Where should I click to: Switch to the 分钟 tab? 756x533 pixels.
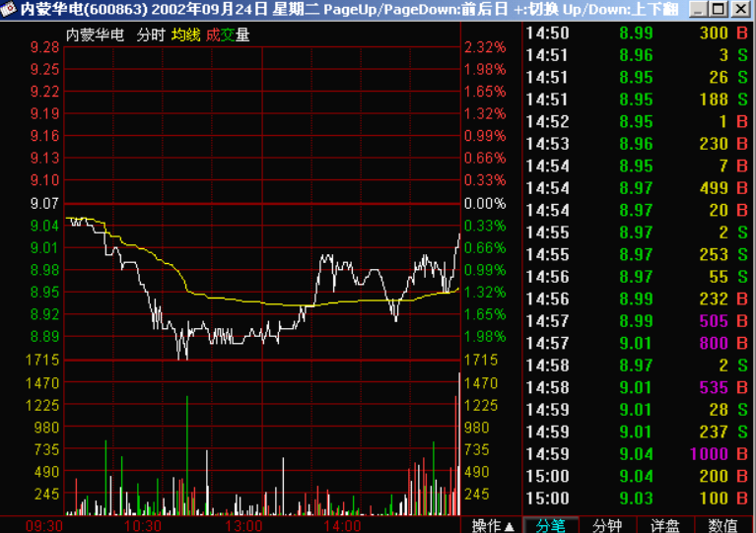(608, 525)
